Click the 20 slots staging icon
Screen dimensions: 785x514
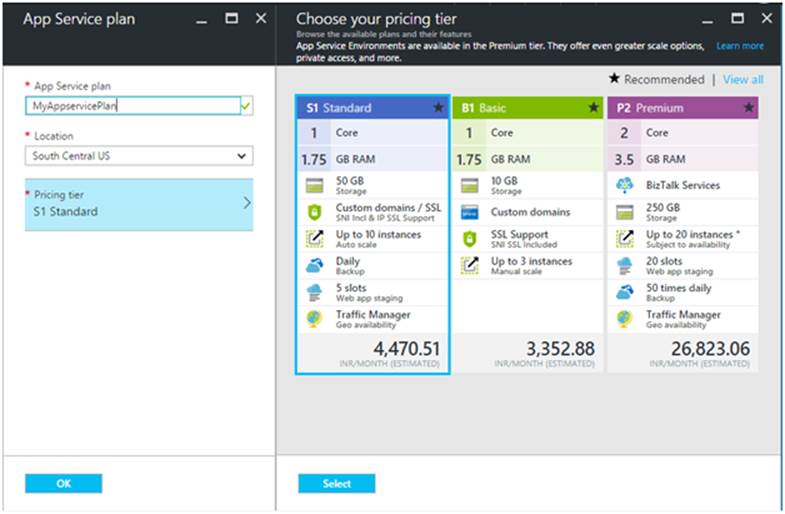[625, 266]
